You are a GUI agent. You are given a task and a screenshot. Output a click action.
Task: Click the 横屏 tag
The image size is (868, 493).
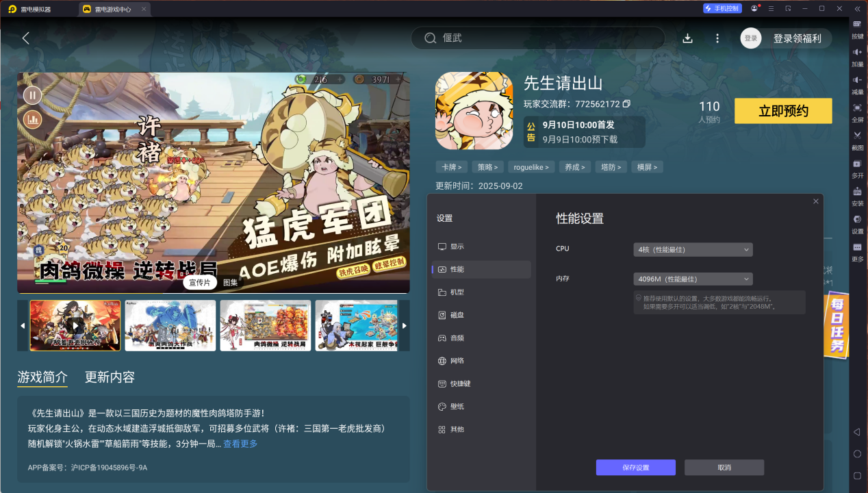point(647,167)
